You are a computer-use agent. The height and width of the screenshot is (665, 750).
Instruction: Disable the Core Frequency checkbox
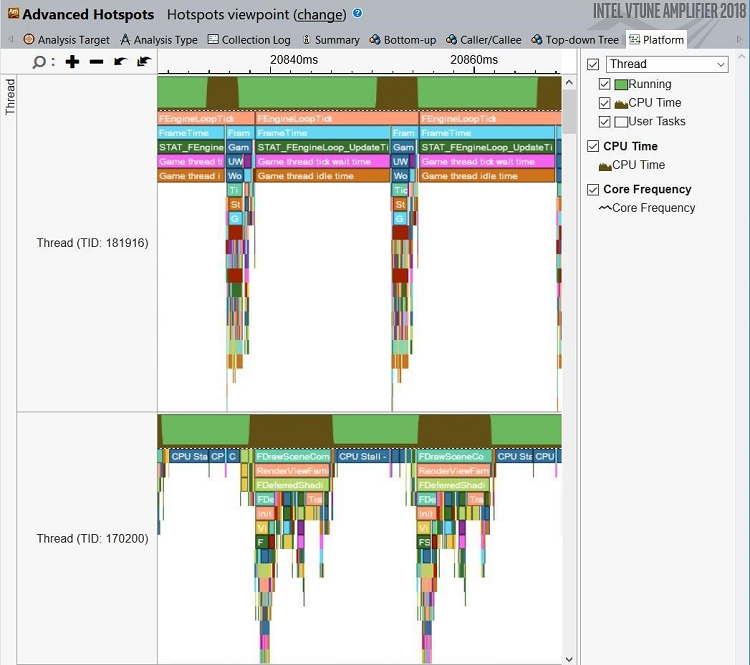pos(592,189)
